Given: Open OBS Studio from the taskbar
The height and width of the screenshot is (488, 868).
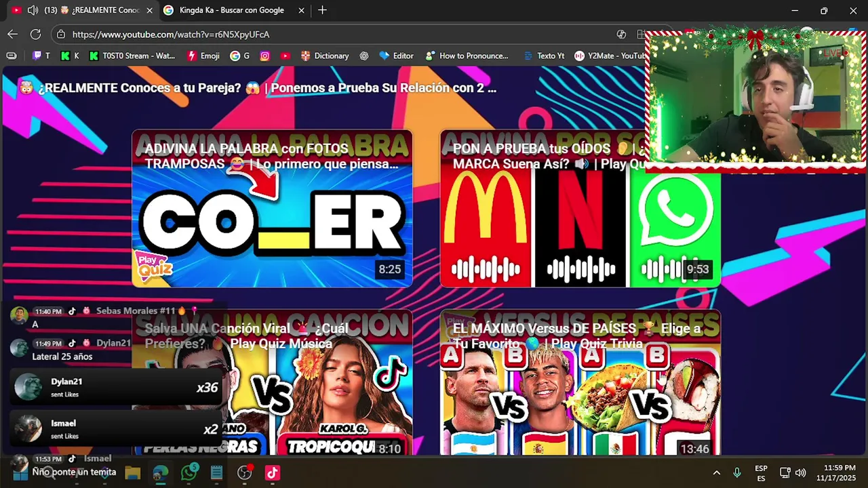Looking at the screenshot, I should pos(245,472).
